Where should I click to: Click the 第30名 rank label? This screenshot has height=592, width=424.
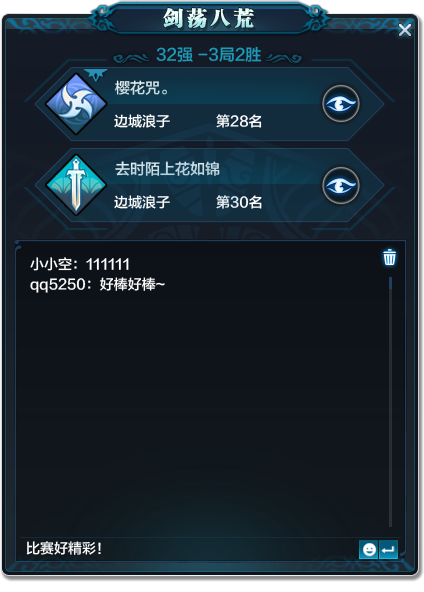coord(239,202)
